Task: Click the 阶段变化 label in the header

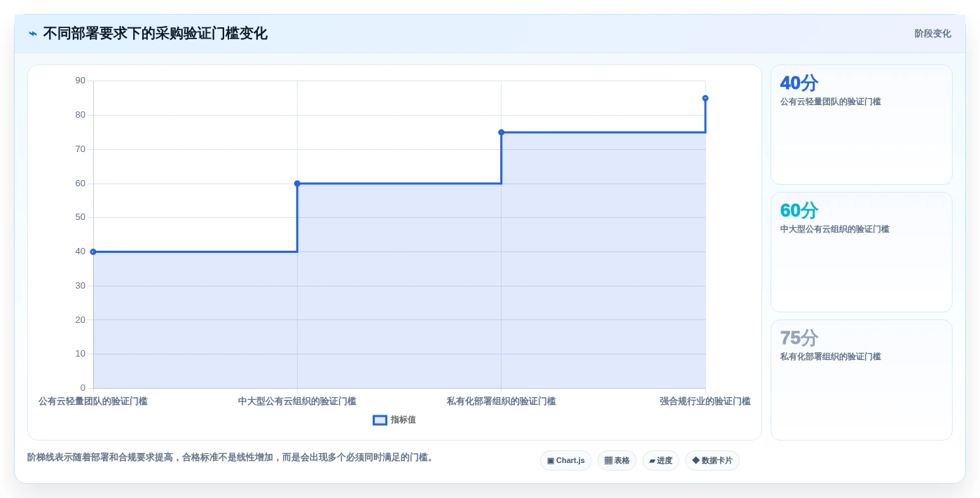Action: pyautogui.click(x=932, y=34)
